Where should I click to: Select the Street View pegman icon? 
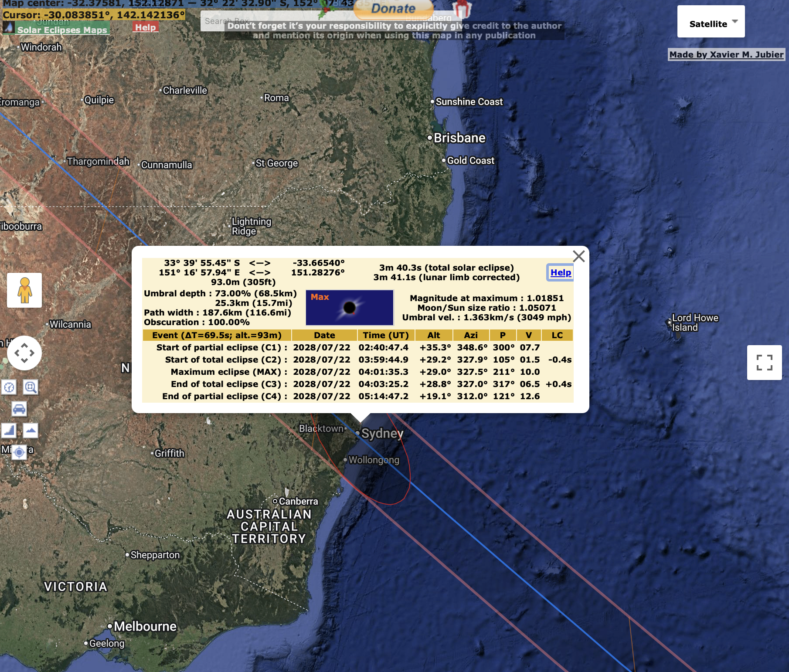[x=24, y=290]
